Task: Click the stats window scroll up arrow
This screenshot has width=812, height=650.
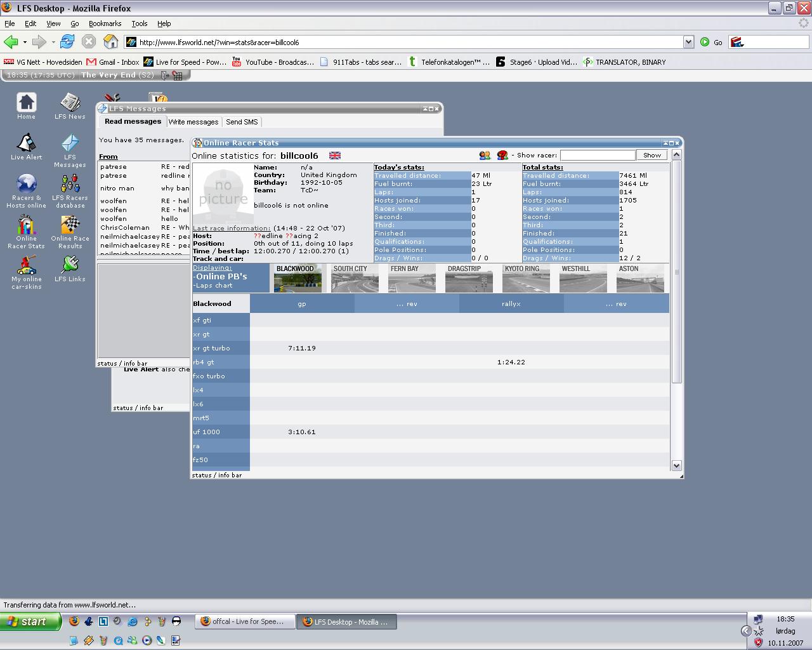Action: (x=676, y=155)
